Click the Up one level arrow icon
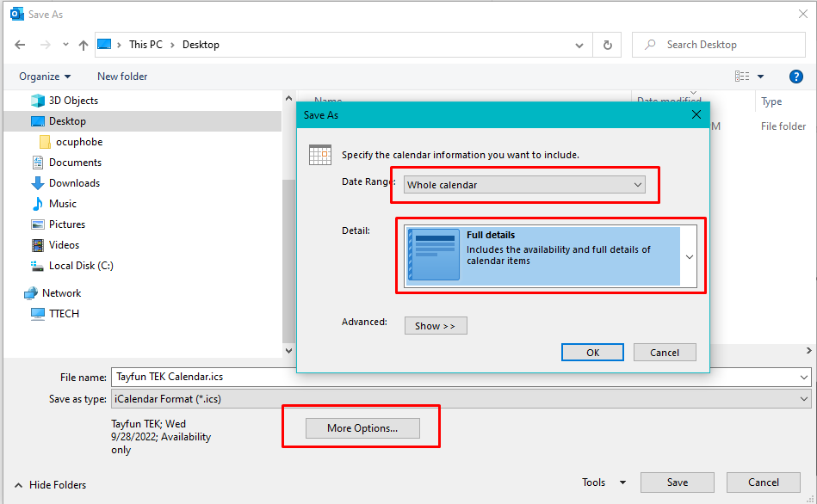Viewport: 817px width, 504px height. tap(84, 45)
